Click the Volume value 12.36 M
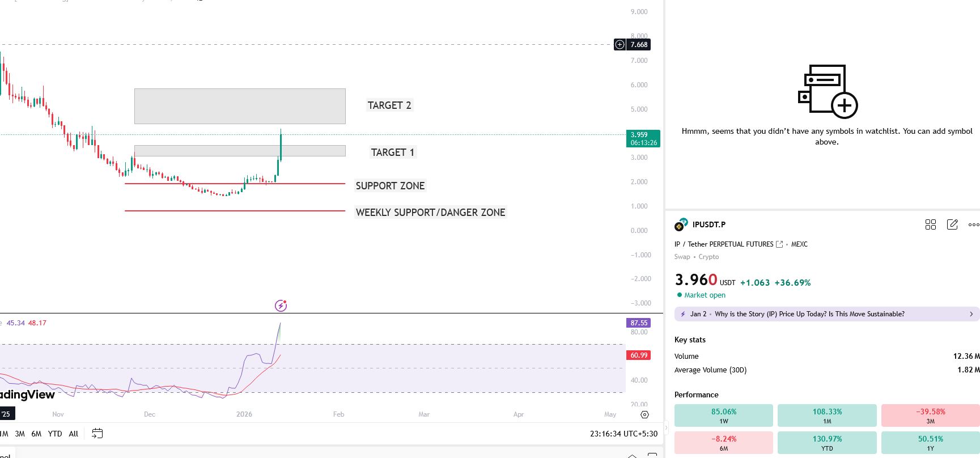Screen dimensions: 980x458 pyautogui.click(x=966, y=357)
